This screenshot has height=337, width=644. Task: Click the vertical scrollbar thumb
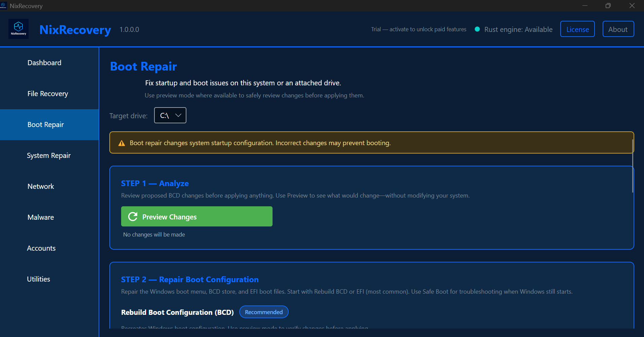(x=633, y=166)
